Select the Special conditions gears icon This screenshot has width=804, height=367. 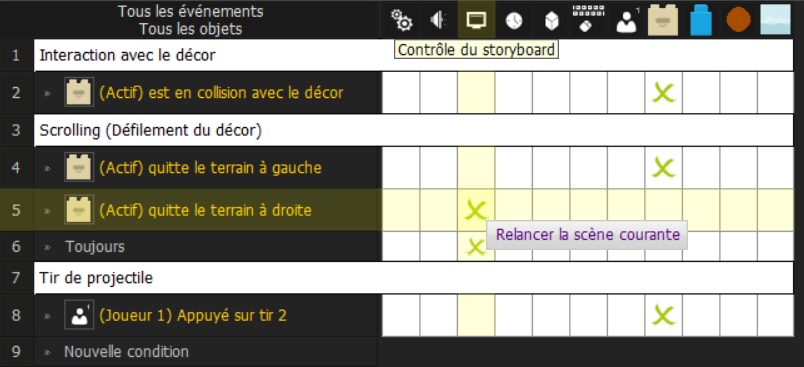pos(401,20)
